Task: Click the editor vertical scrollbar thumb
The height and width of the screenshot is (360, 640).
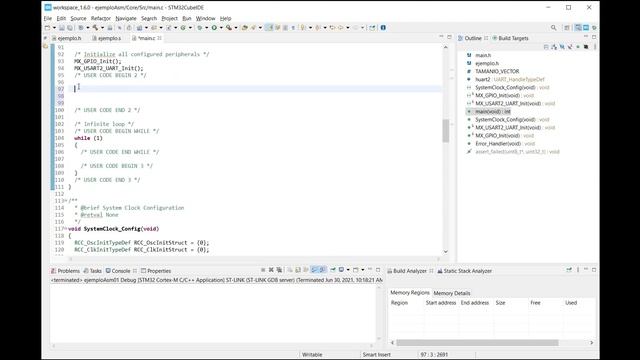Action: coord(446,131)
